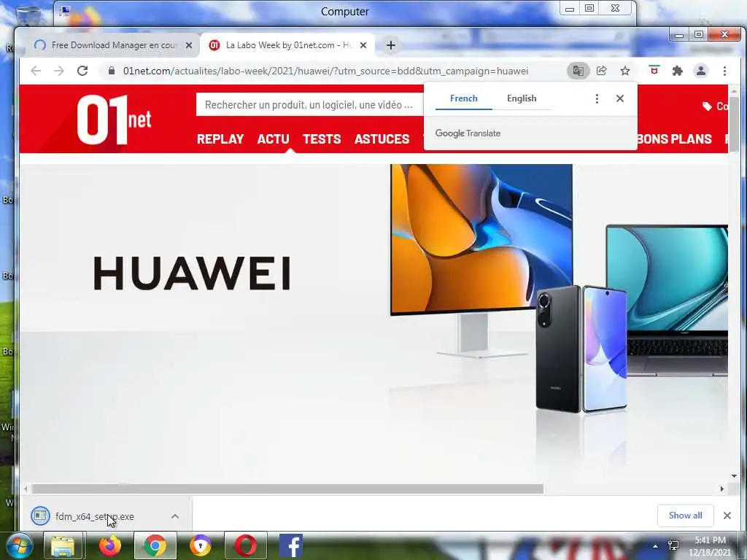
Task: Bookmark this page with the star icon
Action: coord(625,71)
